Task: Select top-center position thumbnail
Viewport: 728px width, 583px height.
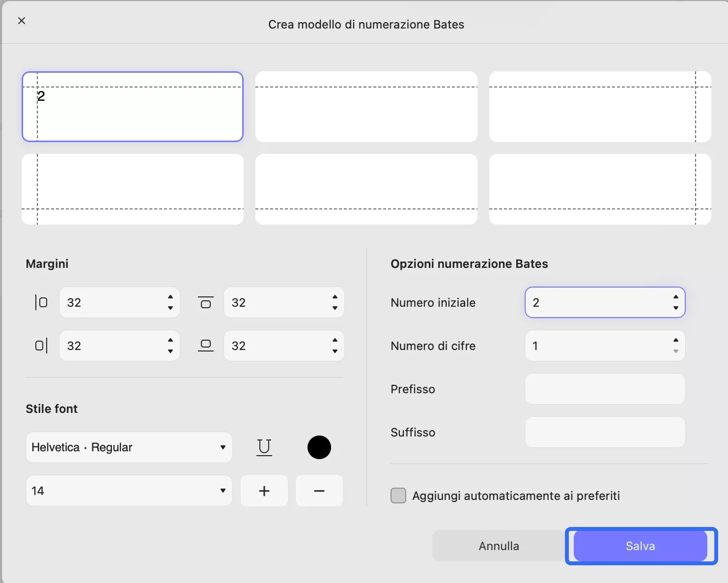Action: [366, 107]
